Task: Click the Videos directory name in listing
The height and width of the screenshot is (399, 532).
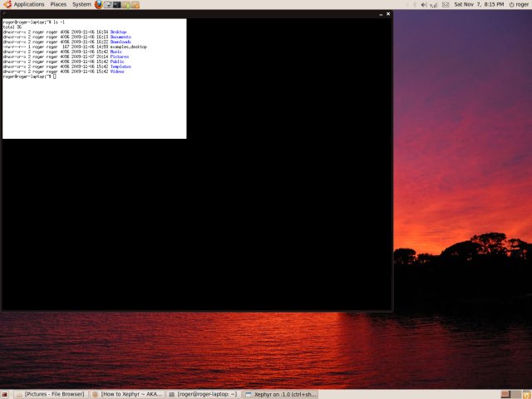Action: [x=117, y=71]
